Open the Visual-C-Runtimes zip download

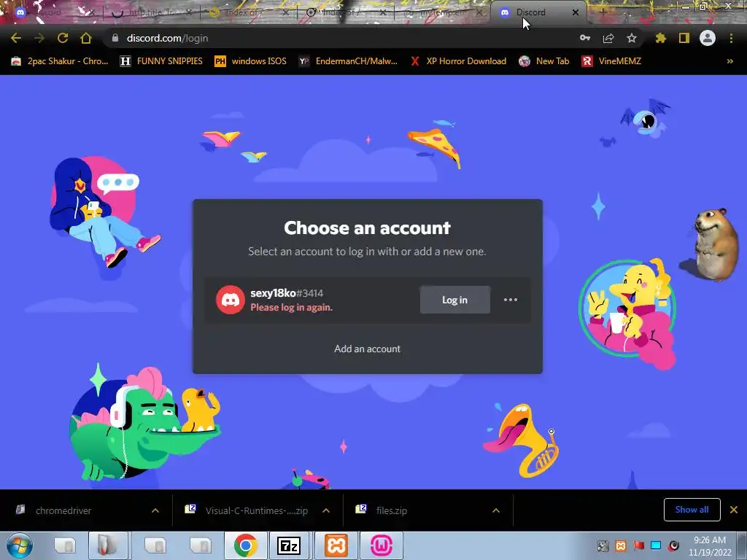click(x=247, y=510)
